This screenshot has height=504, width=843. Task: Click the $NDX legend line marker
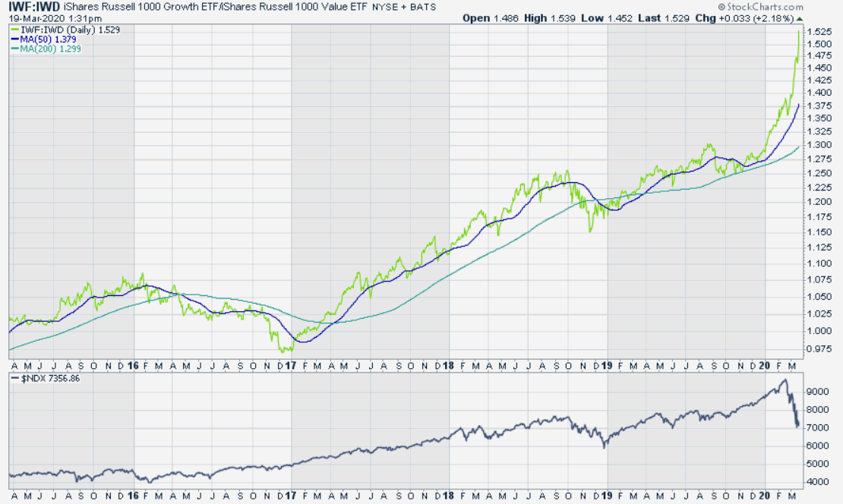coord(15,377)
